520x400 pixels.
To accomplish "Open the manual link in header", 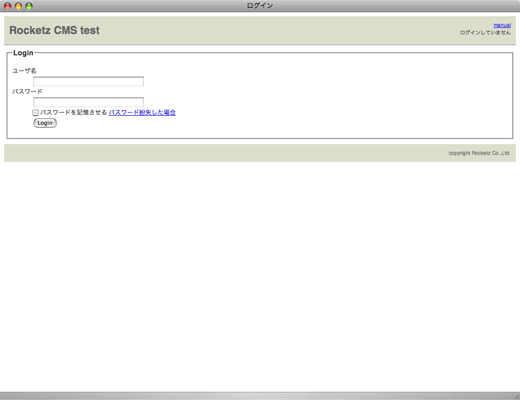I will click(x=502, y=25).
